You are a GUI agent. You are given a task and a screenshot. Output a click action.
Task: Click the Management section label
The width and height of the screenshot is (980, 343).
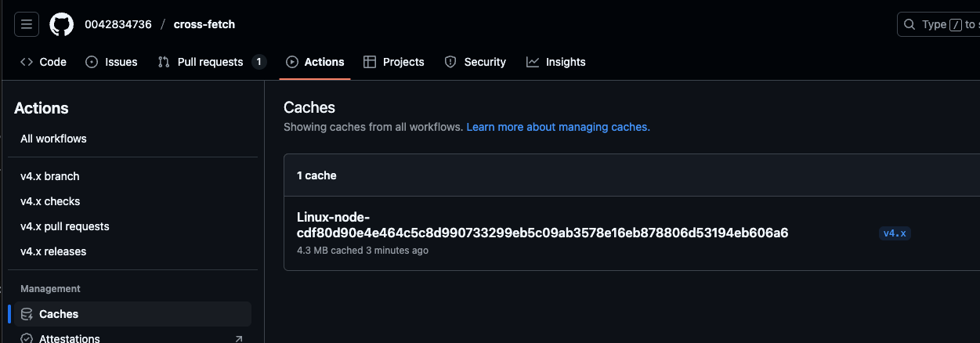point(50,289)
